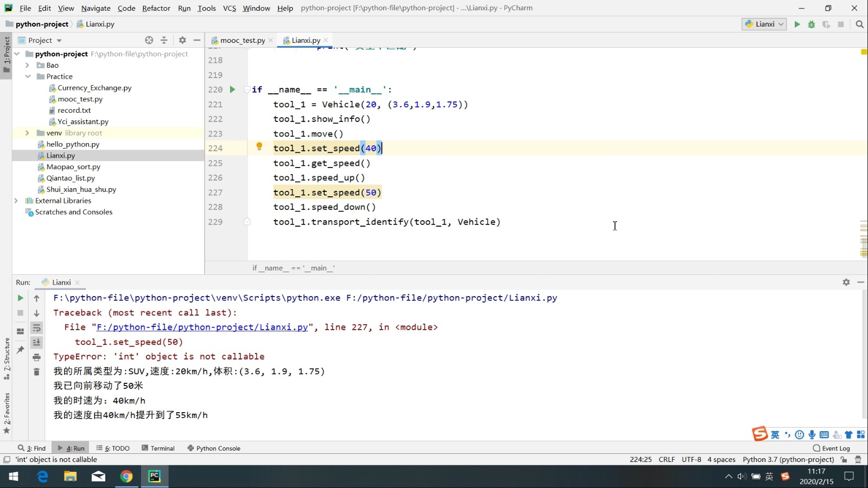Image resolution: width=868 pixels, height=488 pixels.
Task: Move up the stack trace arrow
Action: click(x=36, y=298)
